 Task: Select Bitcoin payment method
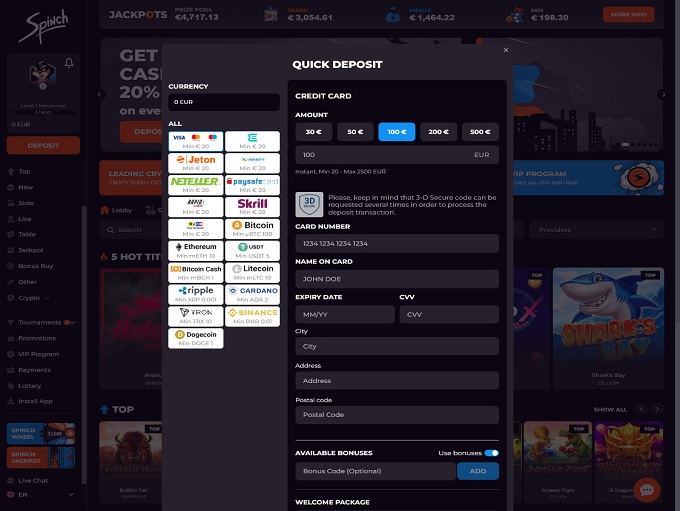252,229
